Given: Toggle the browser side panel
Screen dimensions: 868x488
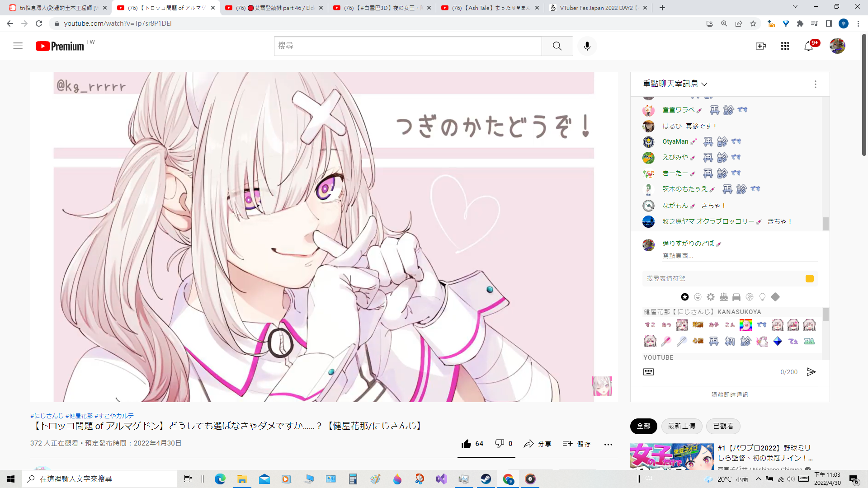Looking at the screenshot, I should click(x=829, y=23).
